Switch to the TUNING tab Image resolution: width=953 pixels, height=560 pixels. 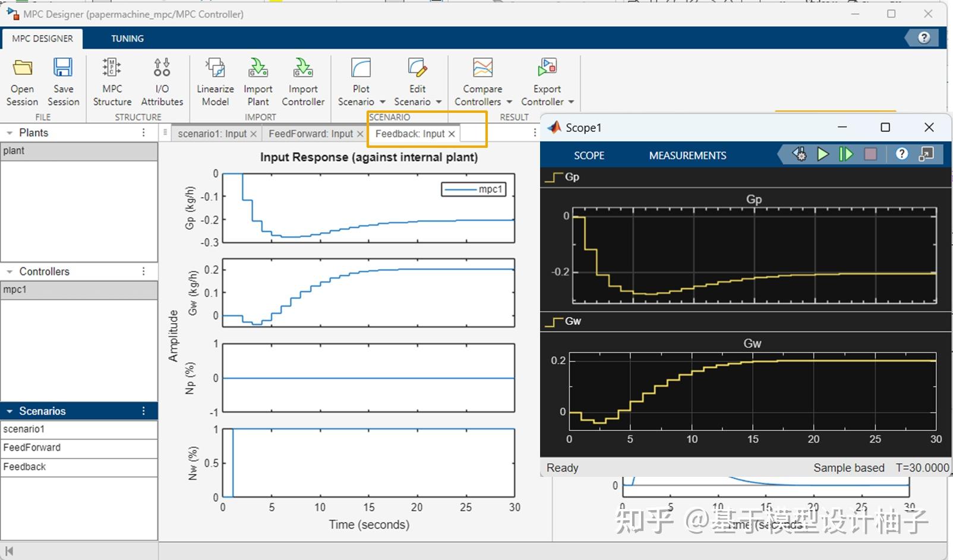(x=127, y=38)
